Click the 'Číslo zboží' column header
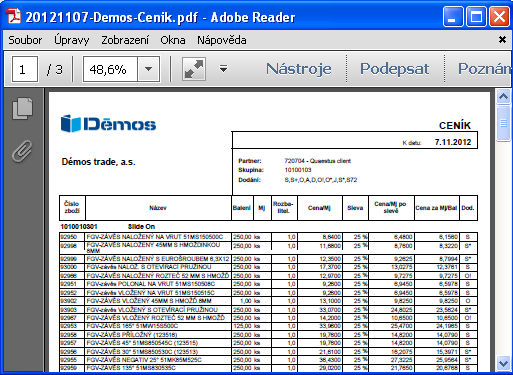 [x=72, y=207]
